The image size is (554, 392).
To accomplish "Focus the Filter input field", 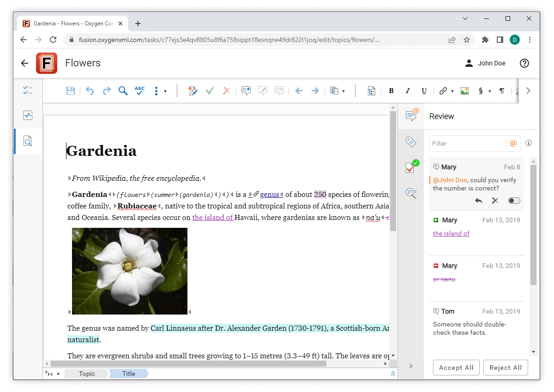I will (x=468, y=143).
